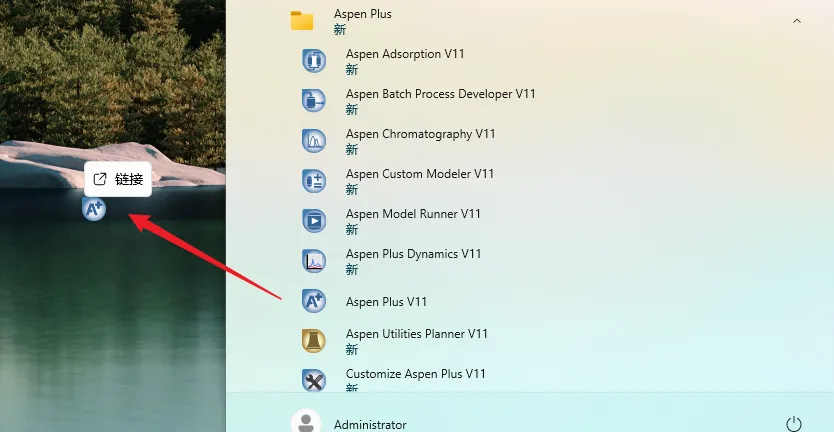The width and height of the screenshot is (834, 432).
Task: Collapse the Aspen Plus folder chevron
Action: [x=797, y=21]
